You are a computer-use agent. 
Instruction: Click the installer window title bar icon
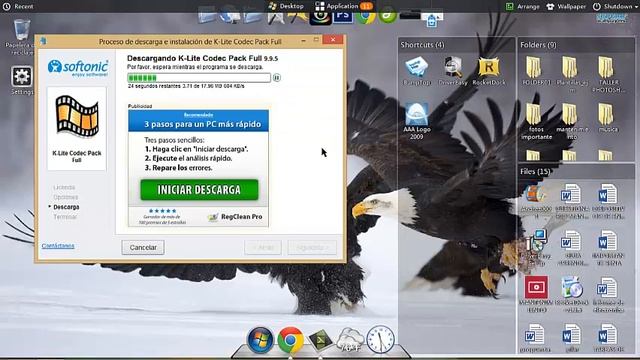tap(43, 41)
